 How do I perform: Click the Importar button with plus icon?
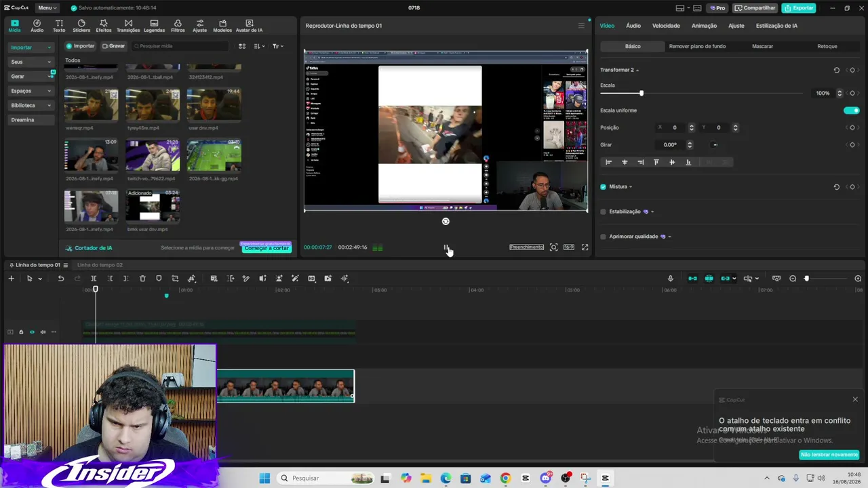pos(80,46)
